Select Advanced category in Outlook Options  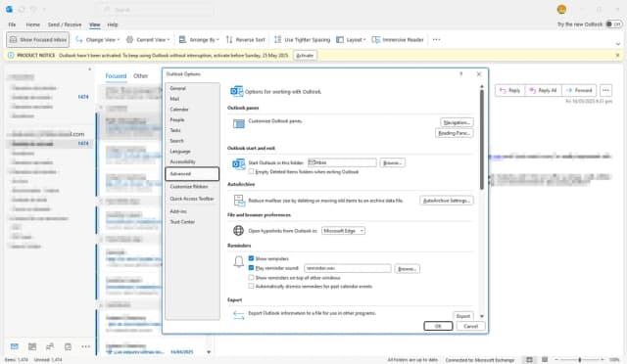[x=192, y=174]
